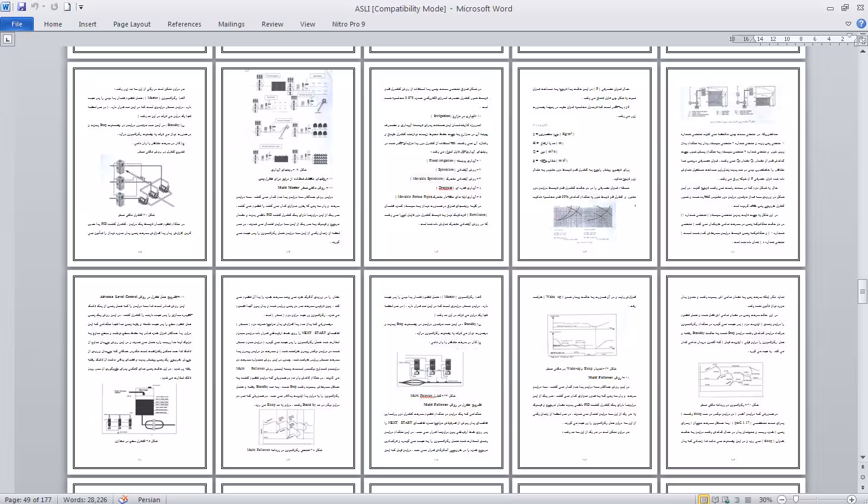Click the 30% zoom level button
The width and height of the screenshot is (868, 504).
765,499
